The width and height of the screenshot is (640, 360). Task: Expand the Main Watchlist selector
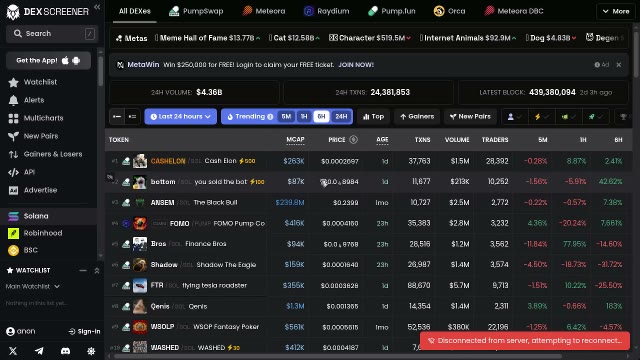(33, 287)
